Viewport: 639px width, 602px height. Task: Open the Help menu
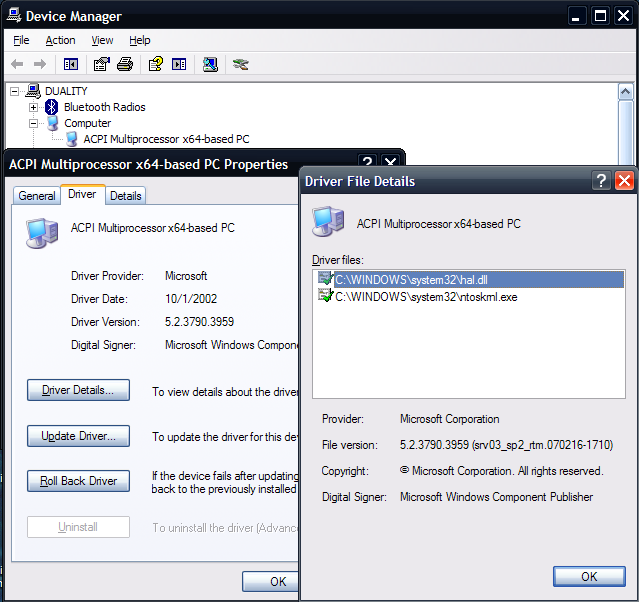click(x=140, y=40)
